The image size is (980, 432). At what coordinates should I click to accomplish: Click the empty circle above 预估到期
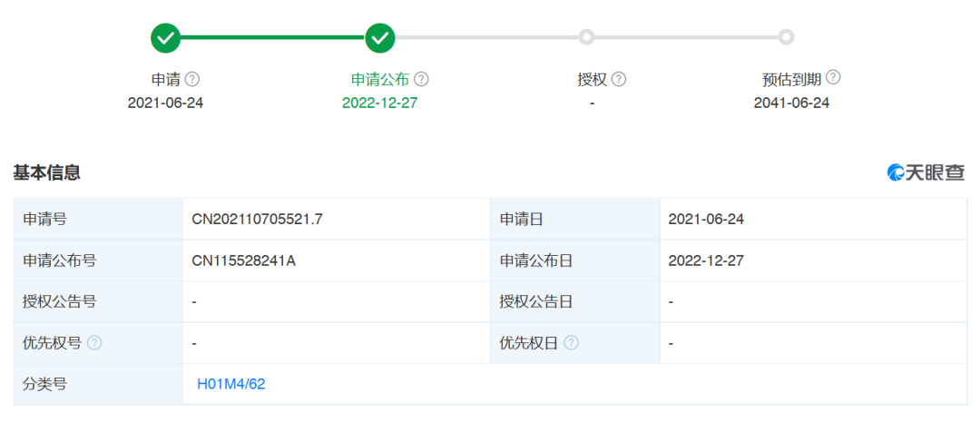[786, 37]
